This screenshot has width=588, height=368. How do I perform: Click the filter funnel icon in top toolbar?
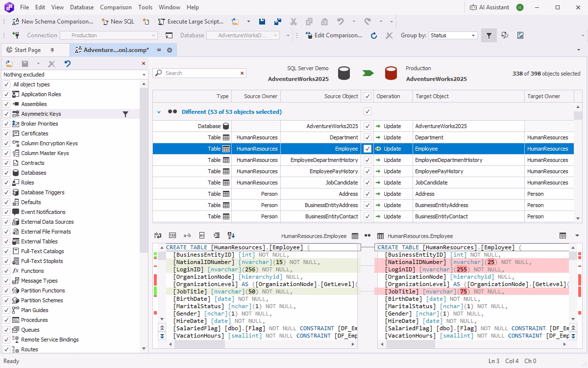pyautogui.click(x=489, y=35)
